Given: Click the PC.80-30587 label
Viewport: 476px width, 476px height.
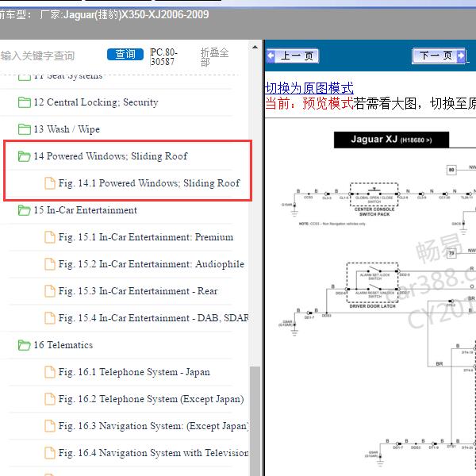Looking at the screenshot, I should click(163, 57).
